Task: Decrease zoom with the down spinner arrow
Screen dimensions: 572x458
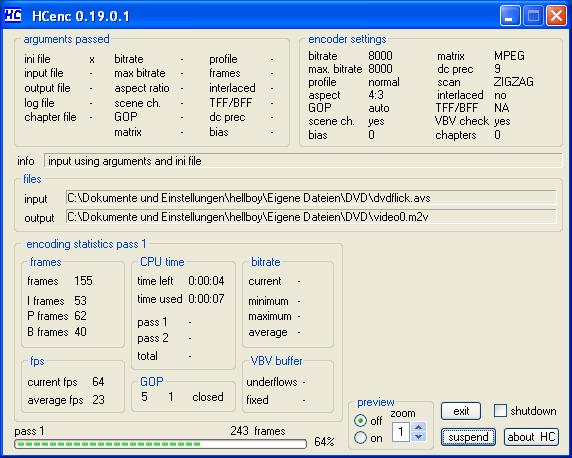Action: tap(418, 436)
